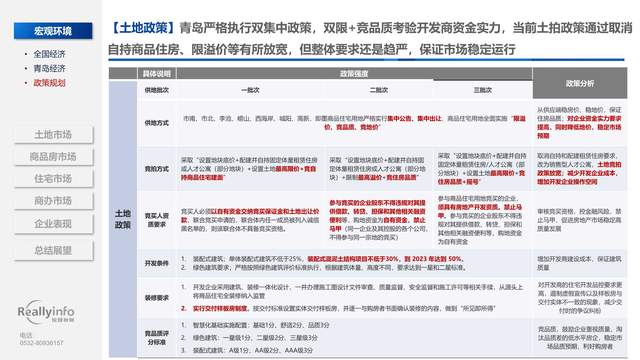Image resolution: width=640 pixels, height=360 pixels.
Task: Click the 供地方式 row label
Action: pos(156,123)
